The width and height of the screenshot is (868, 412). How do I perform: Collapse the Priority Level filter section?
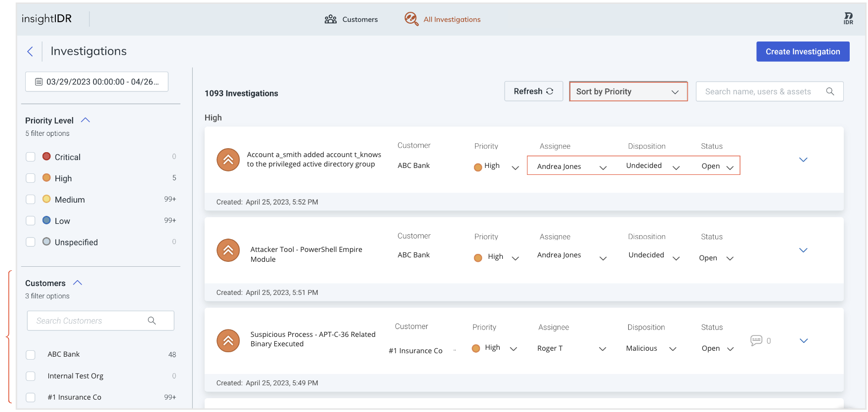[x=86, y=120]
